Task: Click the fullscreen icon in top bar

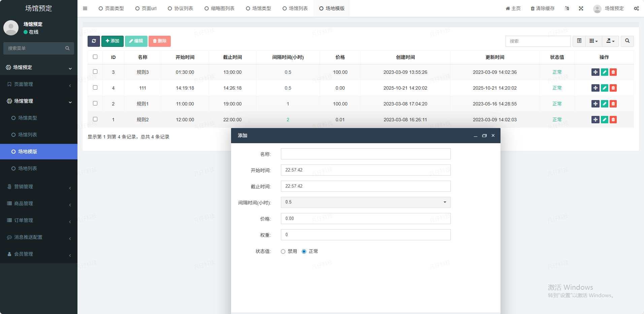Action: pyautogui.click(x=581, y=8)
